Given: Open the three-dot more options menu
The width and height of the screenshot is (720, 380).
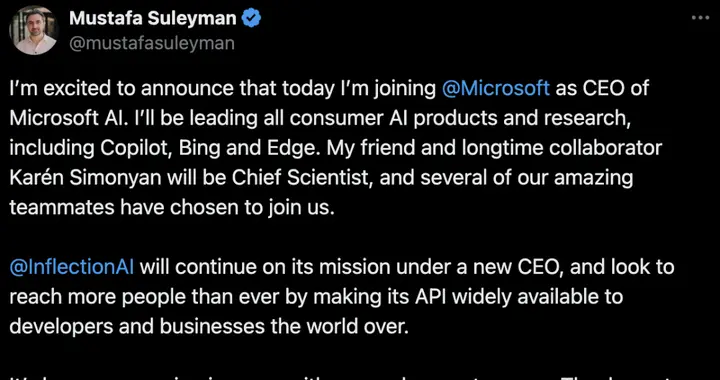Looking at the screenshot, I should [700, 18].
